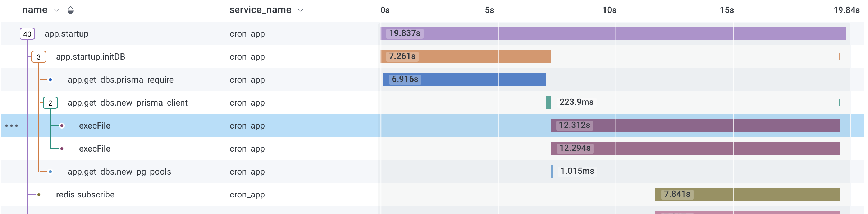Click the dot marker beside app.get_dbs.prisma_require
The image size is (868, 214).
[x=50, y=80]
